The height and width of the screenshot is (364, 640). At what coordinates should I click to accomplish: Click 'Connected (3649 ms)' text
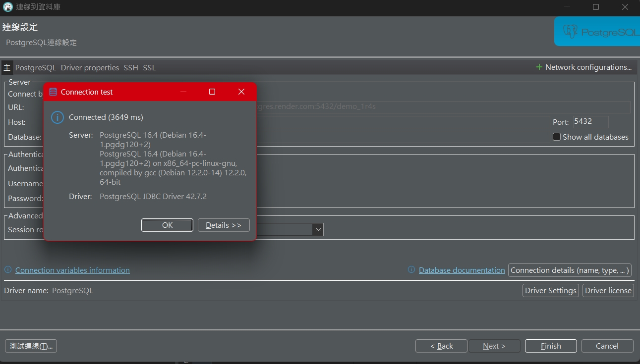(106, 117)
